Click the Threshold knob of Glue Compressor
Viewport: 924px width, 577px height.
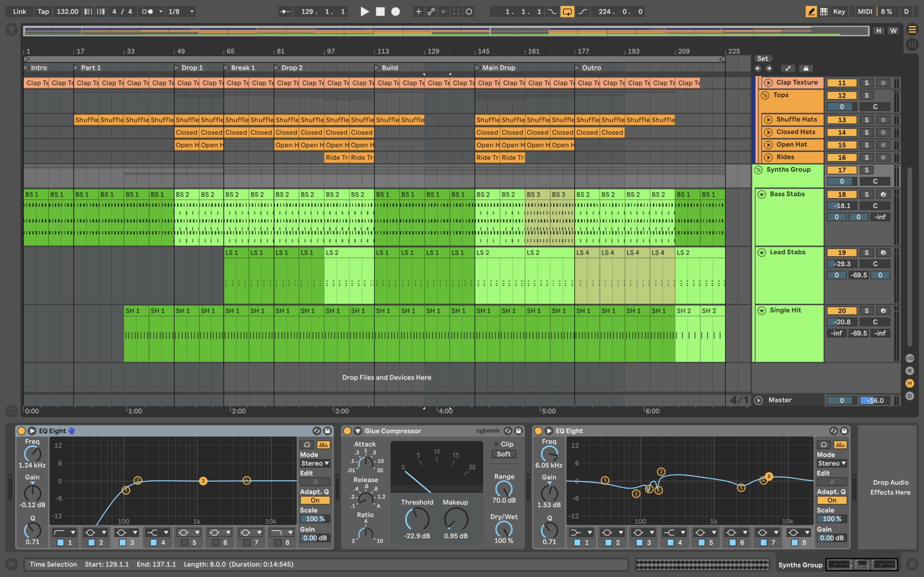[417, 519]
